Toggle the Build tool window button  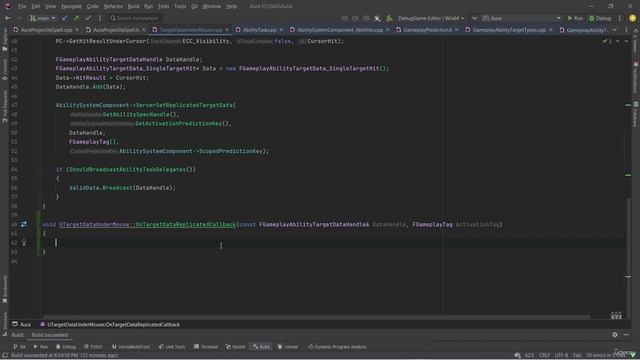[x=261, y=347]
